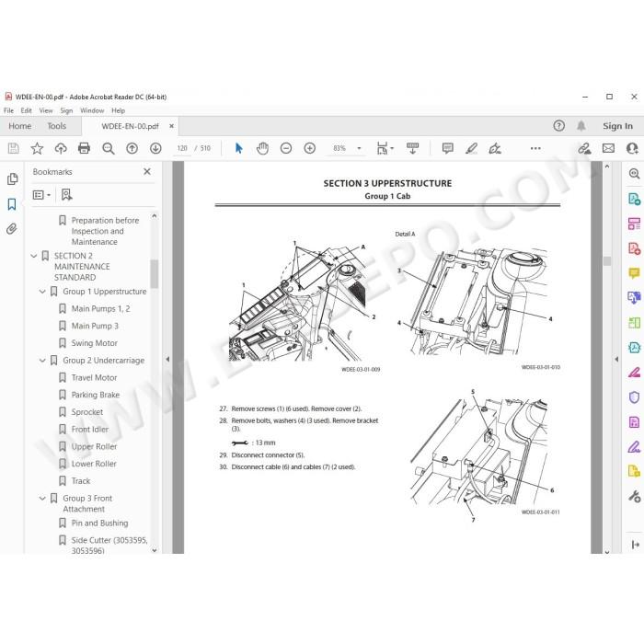Open the Organize Pages tool icon
The width and height of the screenshot is (644, 644).
coord(634,224)
